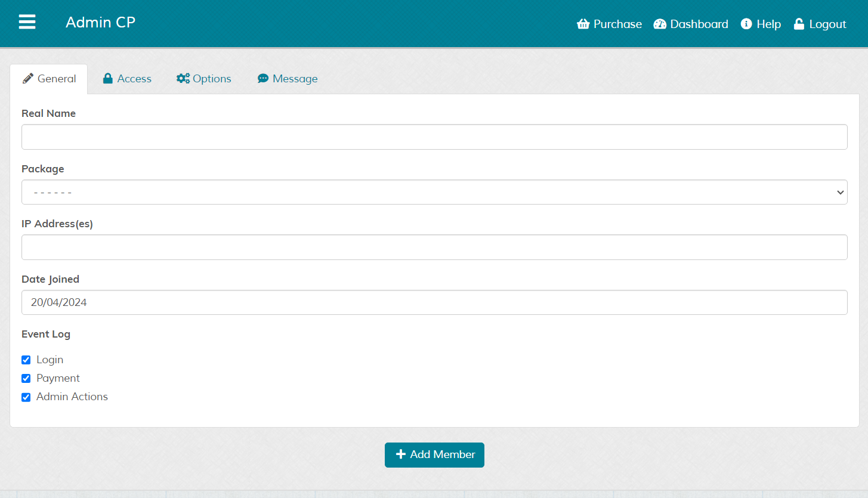This screenshot has height=498, width=868.
Task: Click into the IP Address(es) field
Action: point(434,248)
